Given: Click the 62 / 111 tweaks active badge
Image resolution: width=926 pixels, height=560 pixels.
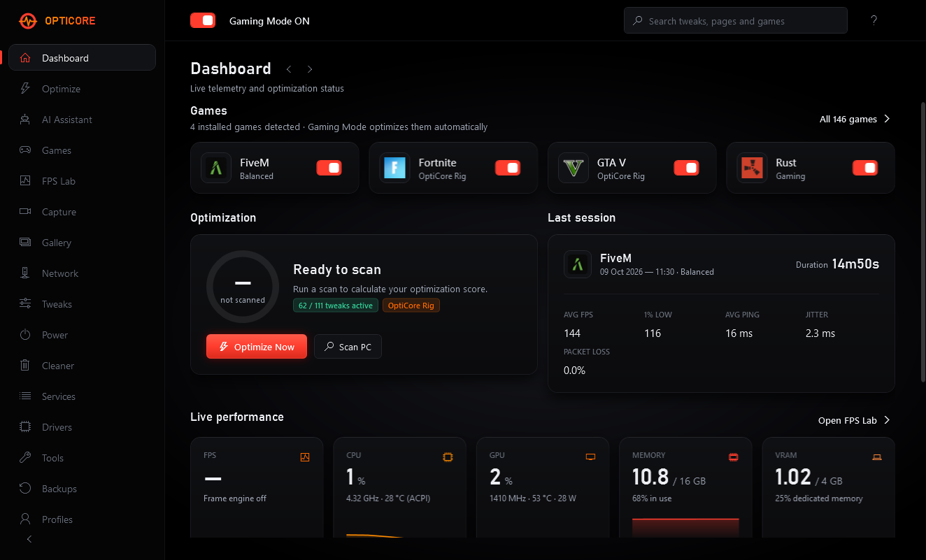Looking at the screenshot, I should (x=336, y=306).
